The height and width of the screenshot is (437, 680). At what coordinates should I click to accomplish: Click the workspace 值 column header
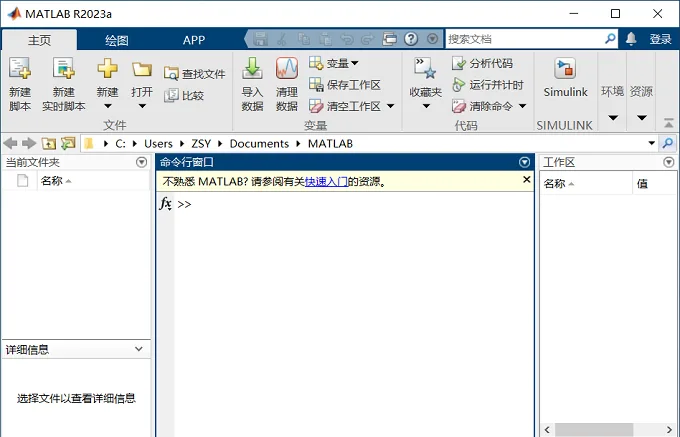(x=655, y=184)
